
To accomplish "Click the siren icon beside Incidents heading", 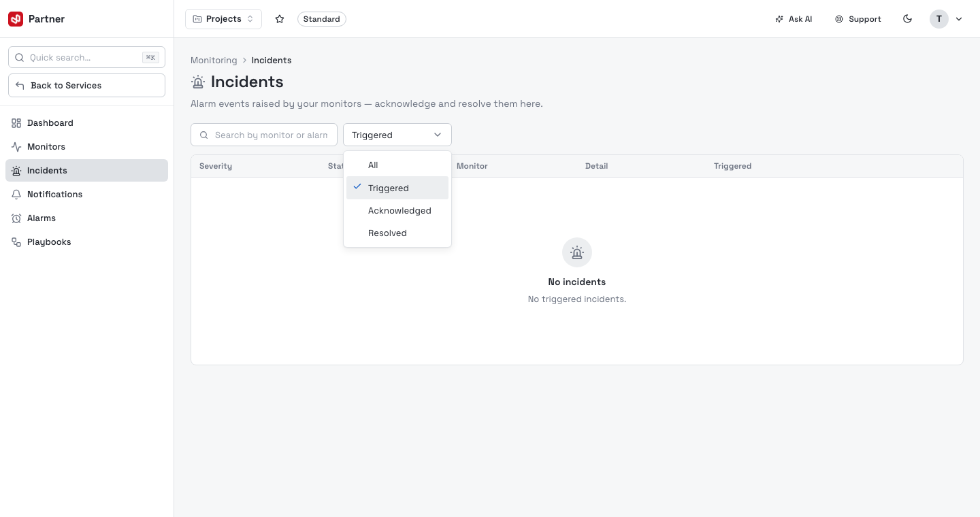I will point(198,82).
